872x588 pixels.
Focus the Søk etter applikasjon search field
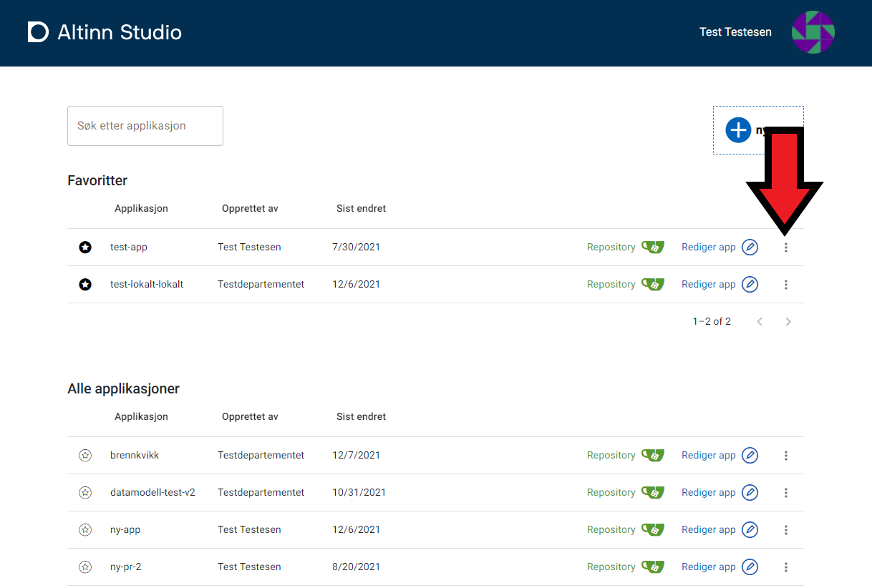(x=145, y=126)
